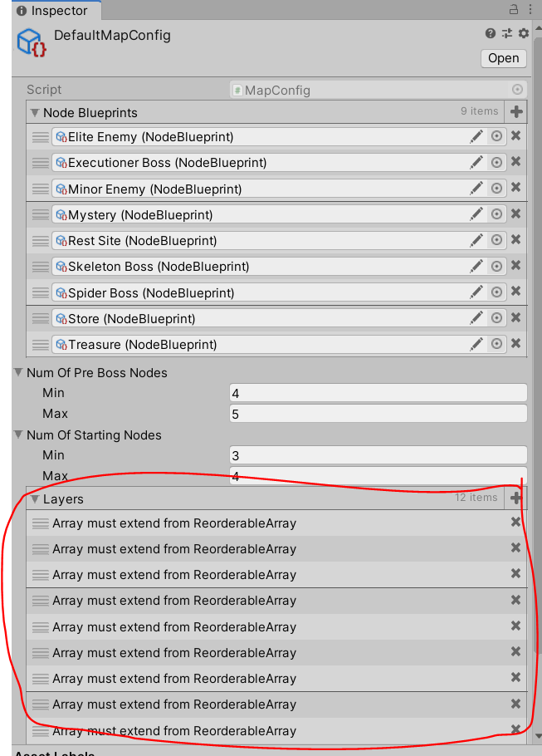Open the component settings gear icon
The width and height of the screenshot is (542, 756).
coord(523,33)
